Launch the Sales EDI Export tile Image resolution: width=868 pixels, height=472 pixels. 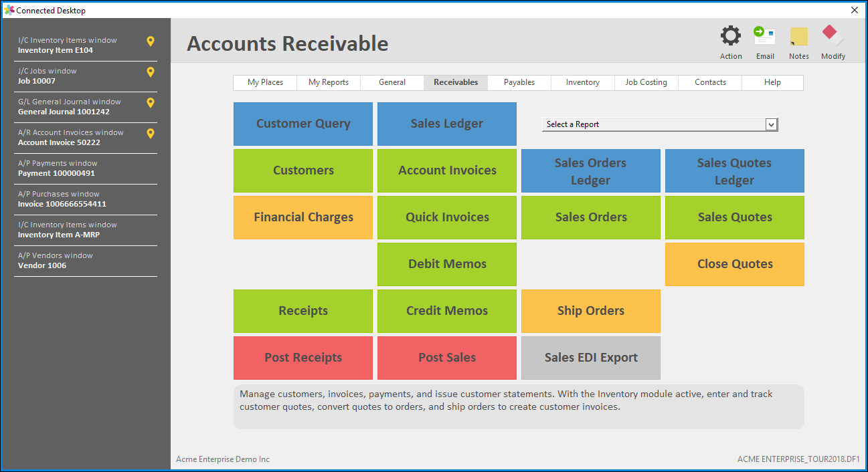[590, 358]
